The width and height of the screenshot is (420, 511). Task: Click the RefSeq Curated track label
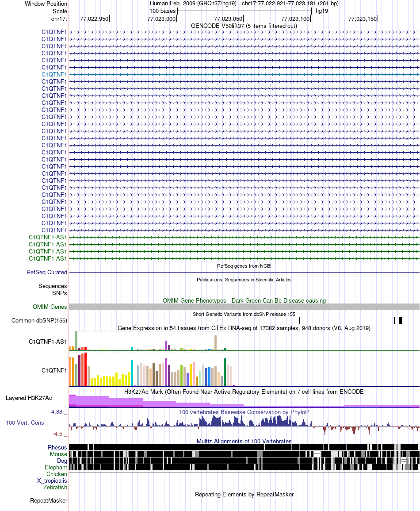[x=47, y=272]
